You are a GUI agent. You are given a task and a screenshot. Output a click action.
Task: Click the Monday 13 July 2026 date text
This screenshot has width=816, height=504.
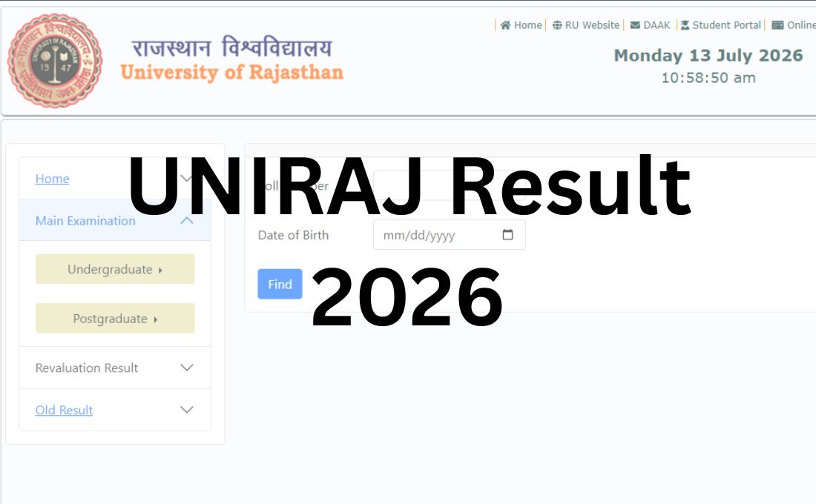(x=708, y=55)
